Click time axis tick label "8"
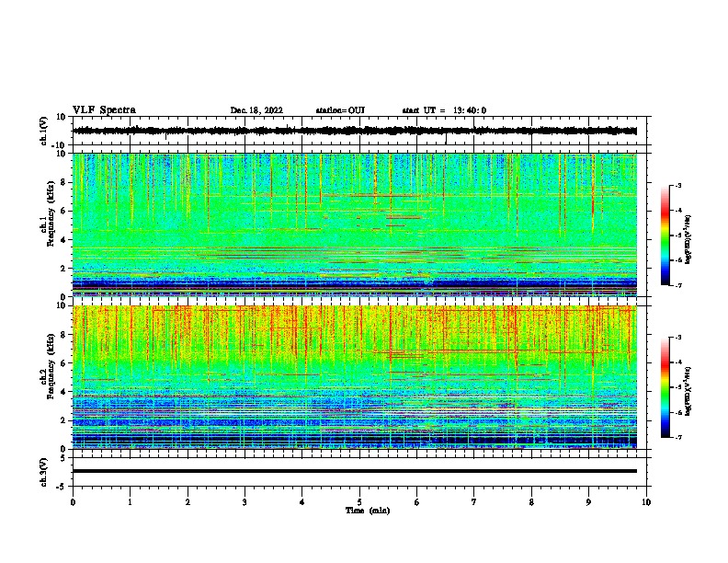Screen dimensions: 728x563 point(531,502)
